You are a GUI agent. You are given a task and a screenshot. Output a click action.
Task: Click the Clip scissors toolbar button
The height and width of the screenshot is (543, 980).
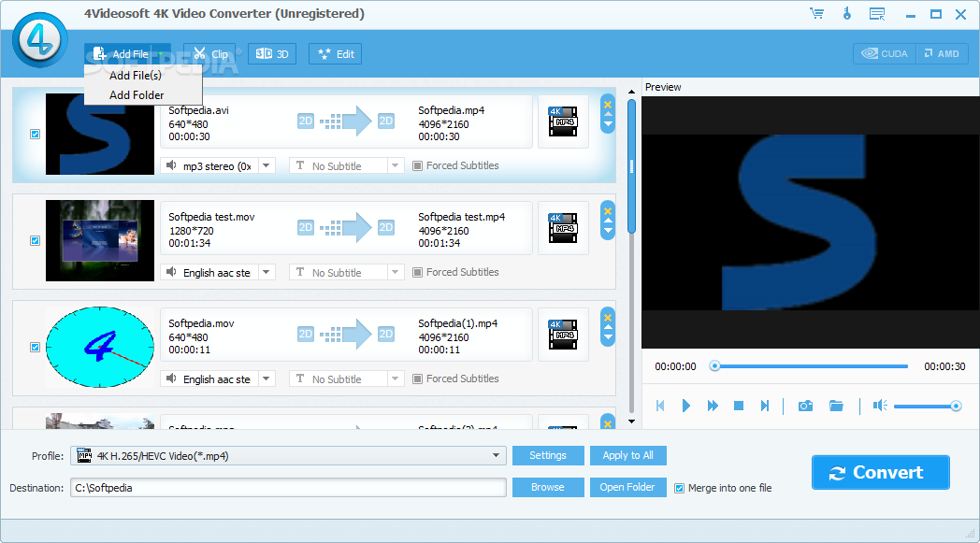210,53
